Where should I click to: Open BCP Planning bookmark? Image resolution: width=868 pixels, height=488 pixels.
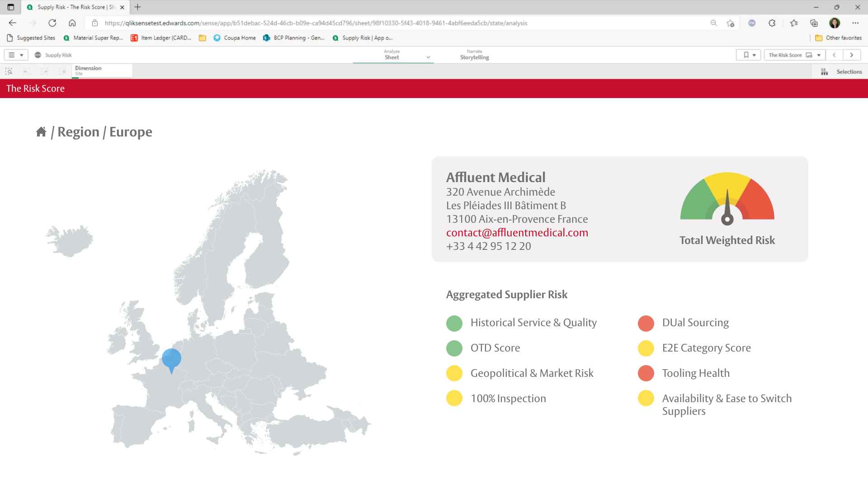coord(294,38)
